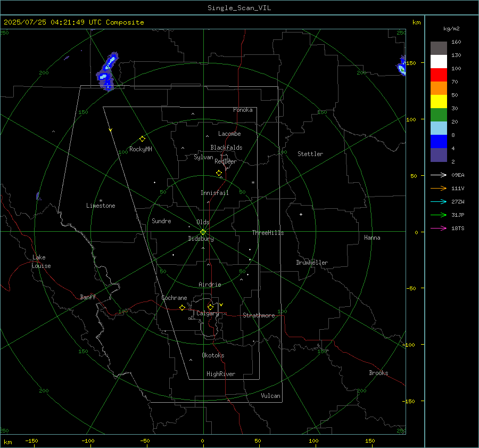Click the Hanna label

pos(372,238)
